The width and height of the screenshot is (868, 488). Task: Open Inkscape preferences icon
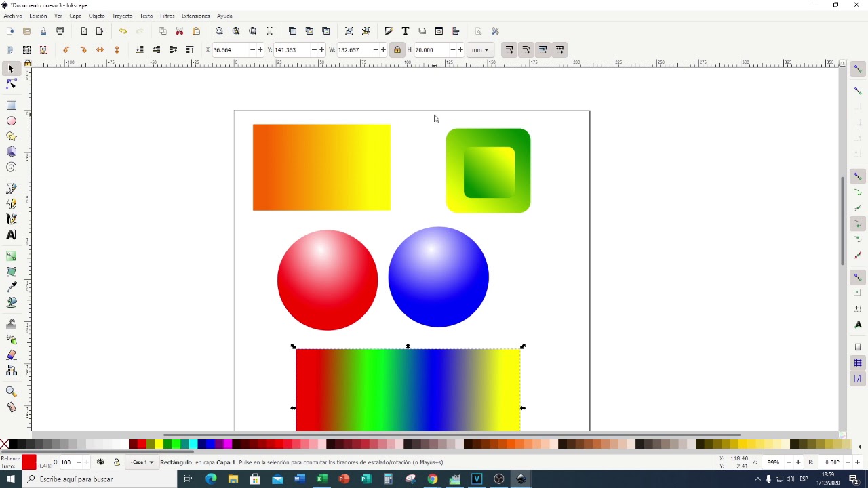coord(495,31)
